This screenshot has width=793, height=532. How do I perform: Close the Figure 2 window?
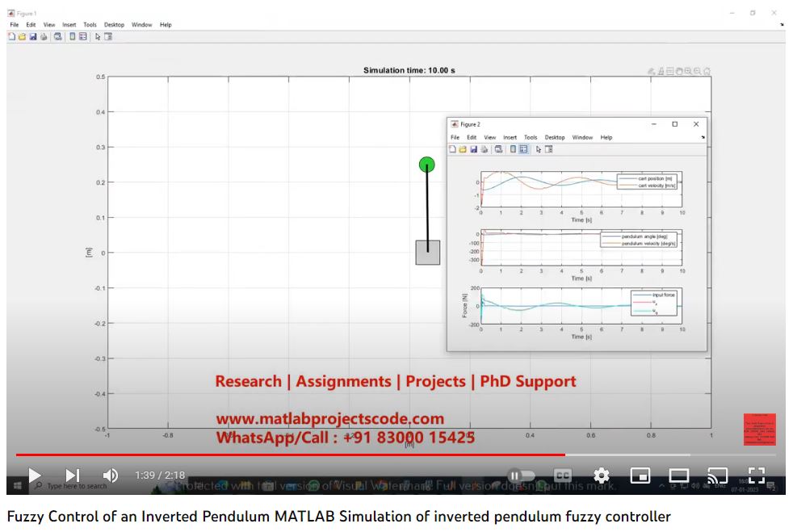[696, 124]
